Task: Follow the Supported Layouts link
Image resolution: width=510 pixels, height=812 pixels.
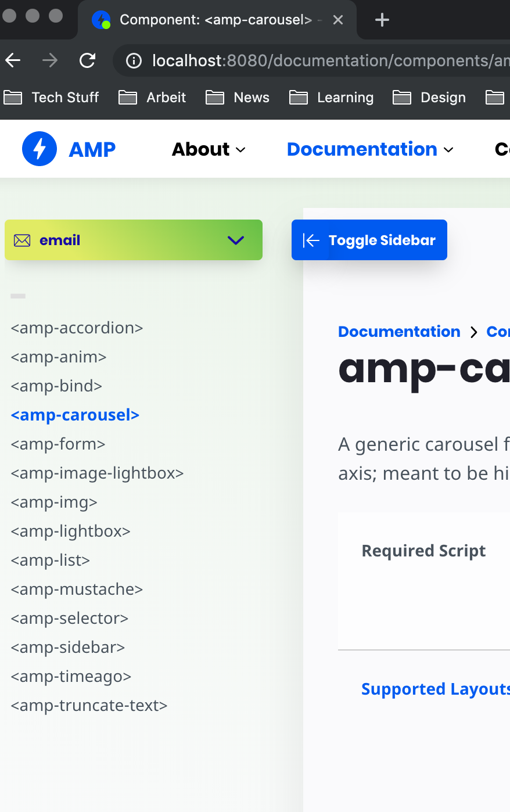Action: click(434, 689)
